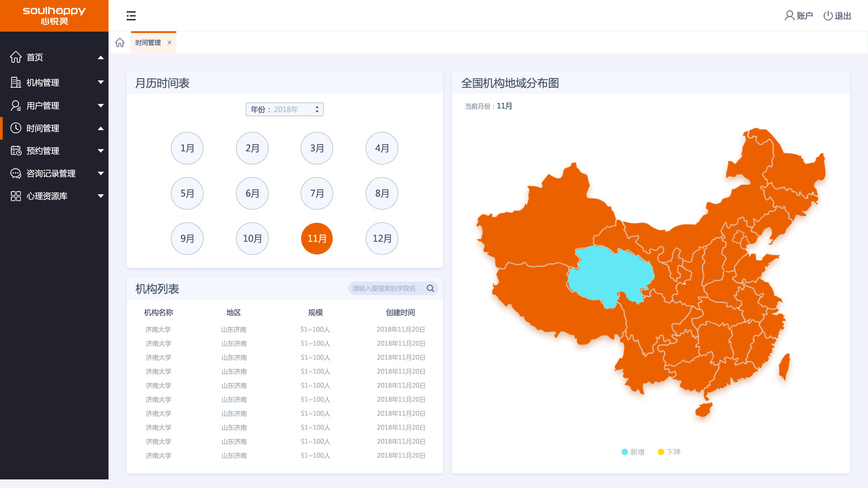The height and width of the screenshot is (488, 868).
Task: Switch to the 时间管理 tab
Action: coord(148,42)
